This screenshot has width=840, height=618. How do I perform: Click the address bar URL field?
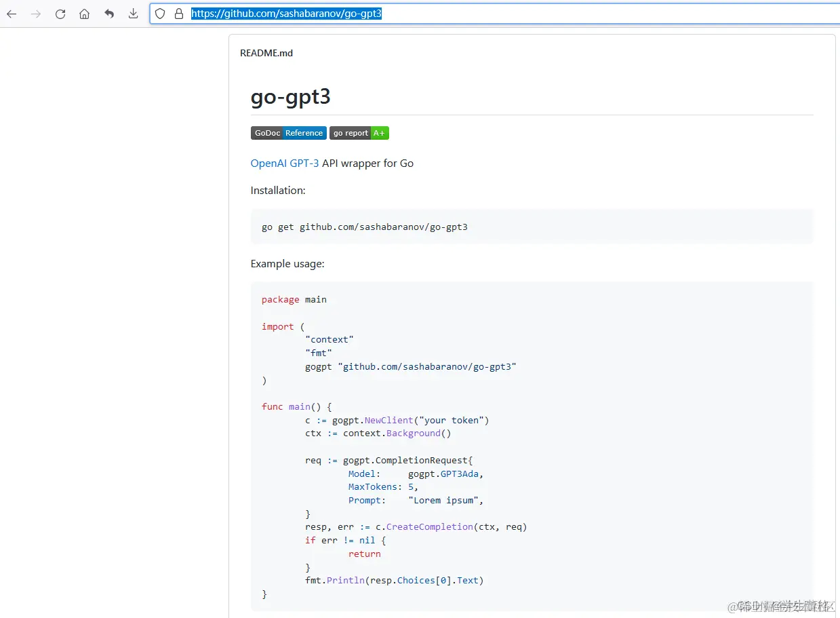[x=494, y=14]
